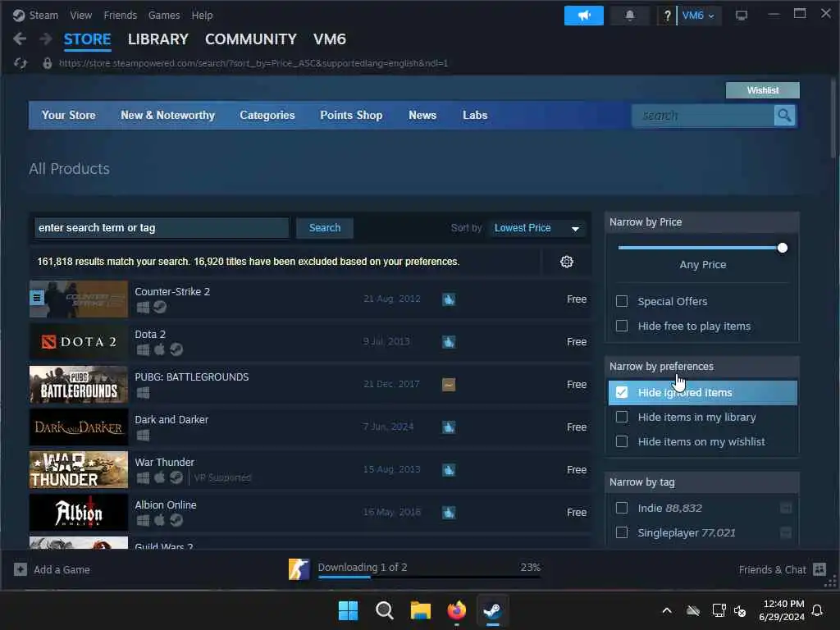Collapse the Narrow by preferences section
This screenshot has height=630, width=840.
702,367
